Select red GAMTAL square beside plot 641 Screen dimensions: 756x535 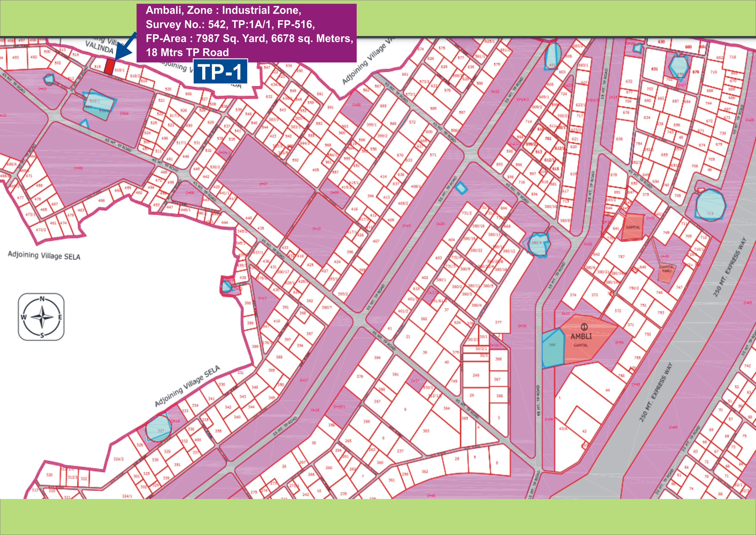633,227
